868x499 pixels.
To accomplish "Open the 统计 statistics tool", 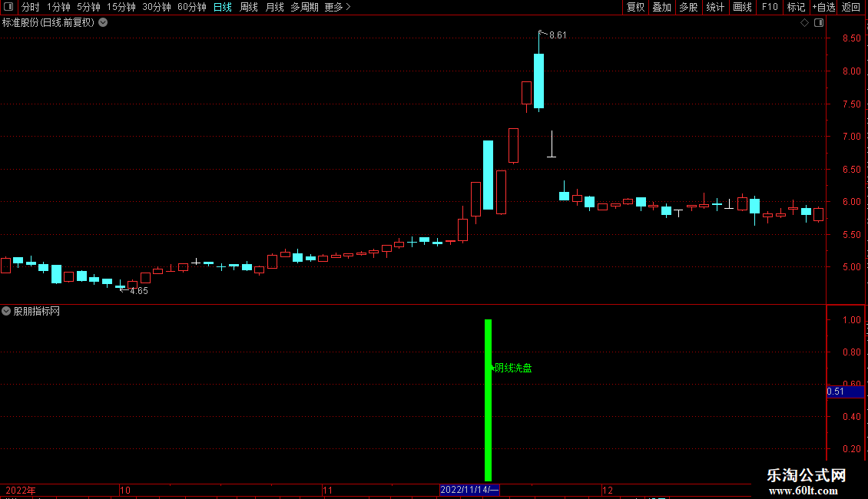I will (715, 7).
